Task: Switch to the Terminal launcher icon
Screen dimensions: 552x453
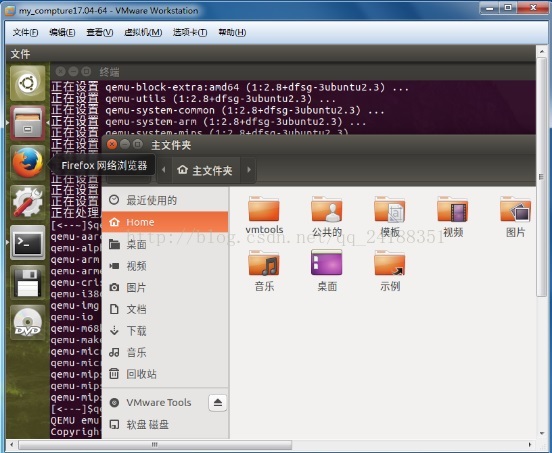Action: coord(27,243)
